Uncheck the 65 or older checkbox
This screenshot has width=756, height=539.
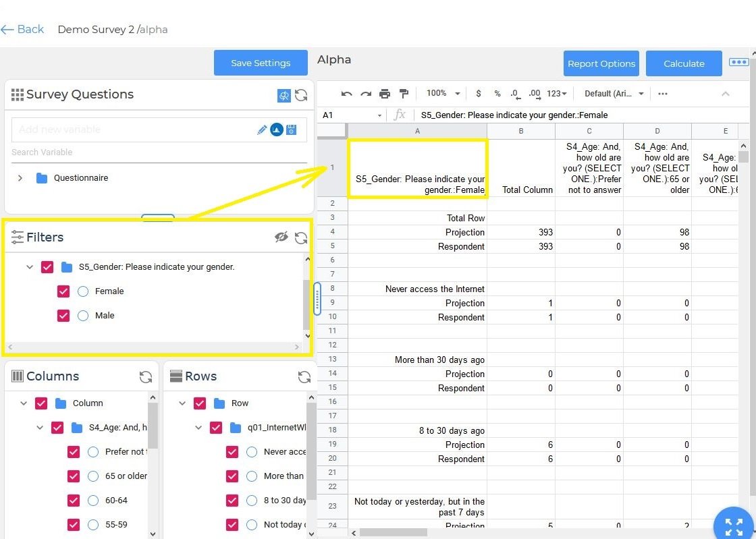point(74,476)
